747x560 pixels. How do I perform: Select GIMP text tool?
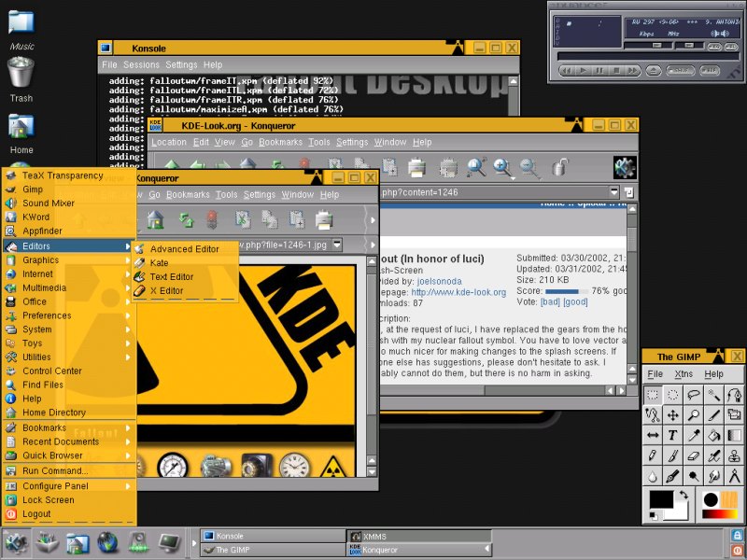(x=672, y=435)
